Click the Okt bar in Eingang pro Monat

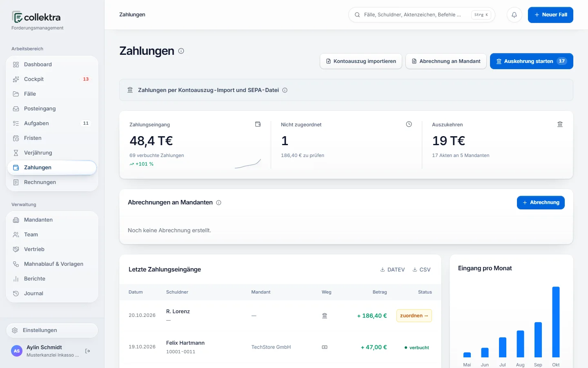click(x=556, y=322)
